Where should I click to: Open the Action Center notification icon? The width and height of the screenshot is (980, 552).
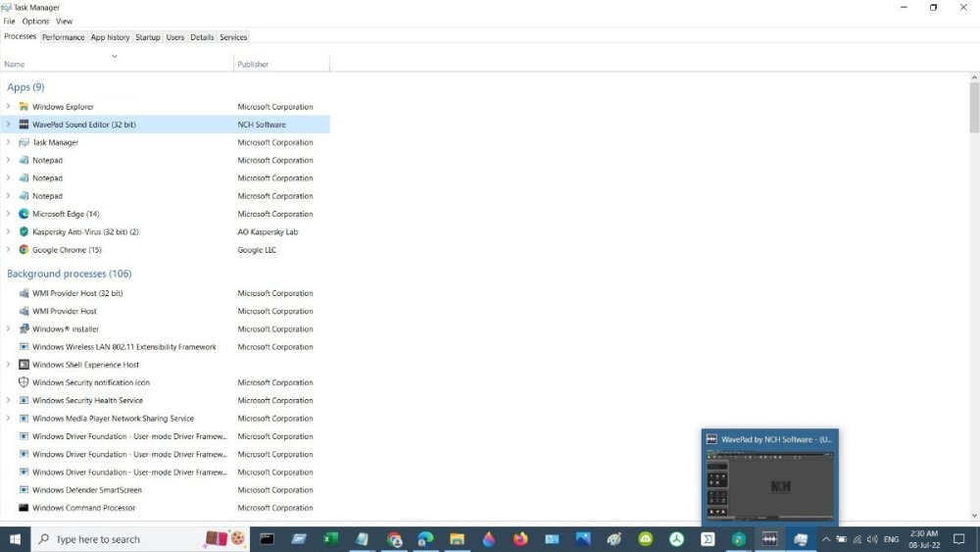pos(959,539)
